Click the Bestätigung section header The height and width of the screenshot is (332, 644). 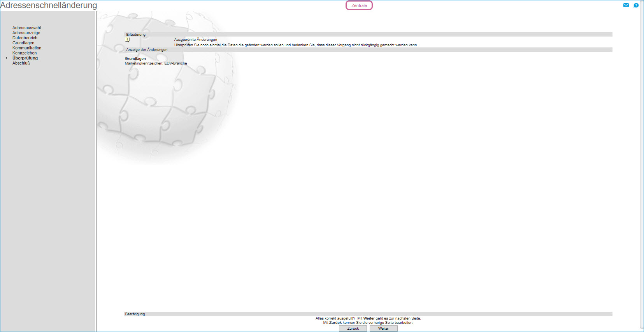click(368, 314)
